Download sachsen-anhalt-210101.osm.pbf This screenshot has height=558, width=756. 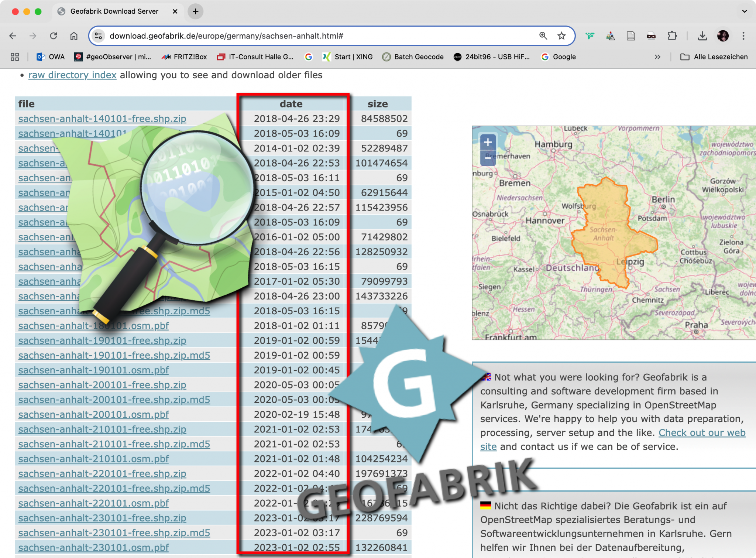click(x=93, y=459)
